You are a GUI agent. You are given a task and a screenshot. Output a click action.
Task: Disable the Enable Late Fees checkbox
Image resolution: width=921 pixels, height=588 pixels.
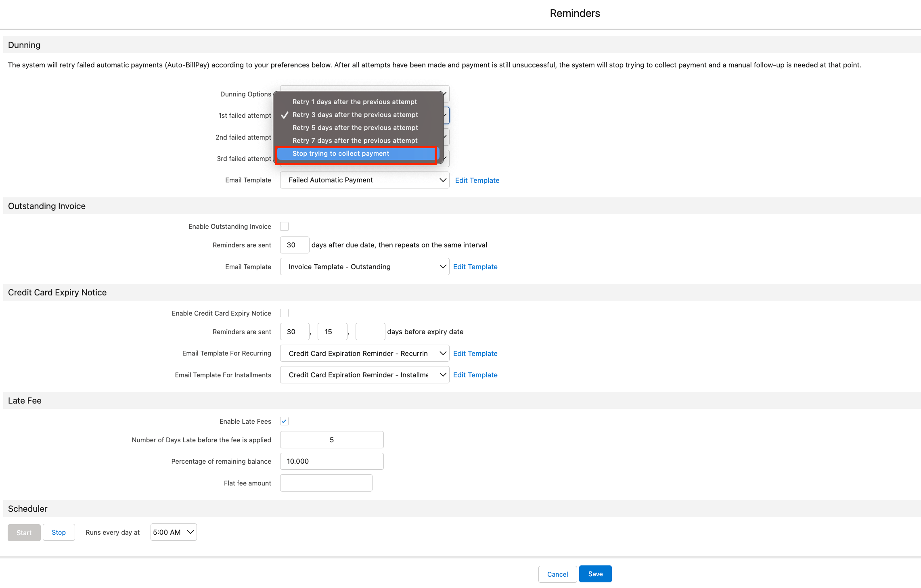pyautogui.click(x=284, y=421)
